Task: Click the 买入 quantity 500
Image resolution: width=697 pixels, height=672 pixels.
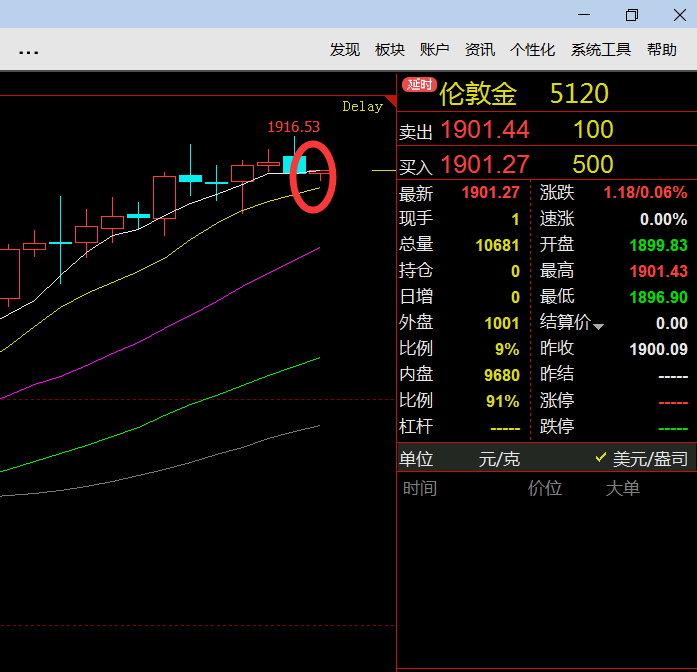Action: pos(593,164)
